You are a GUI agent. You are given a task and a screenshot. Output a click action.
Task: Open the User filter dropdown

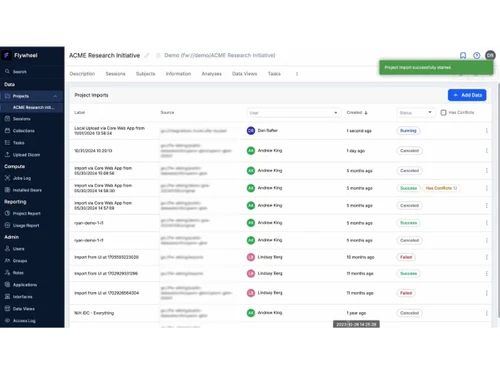click(294, 113)
